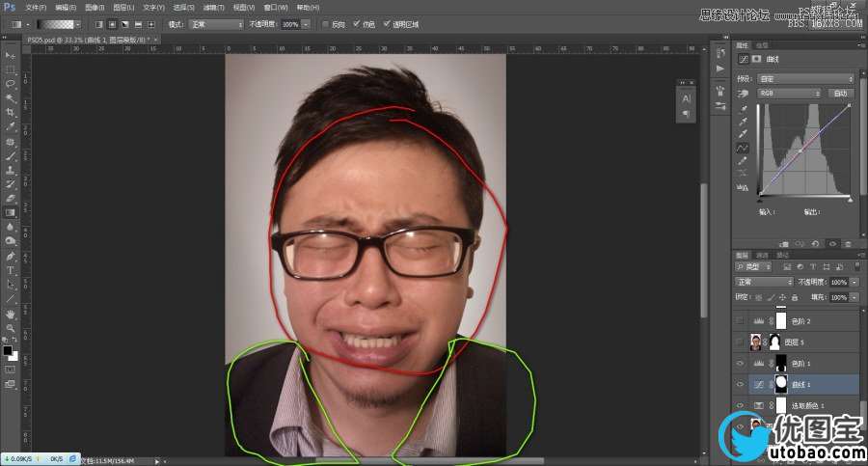Viewport: 868px width, 466px height.
Task: Select the Blur tool
Action: pyautogui.click(x=10, y=227)
